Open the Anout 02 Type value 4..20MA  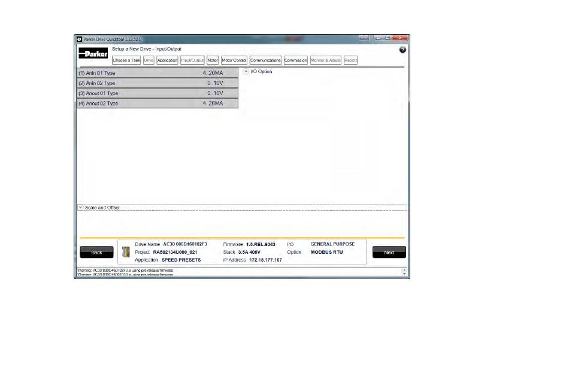click(x=213, y=104)
